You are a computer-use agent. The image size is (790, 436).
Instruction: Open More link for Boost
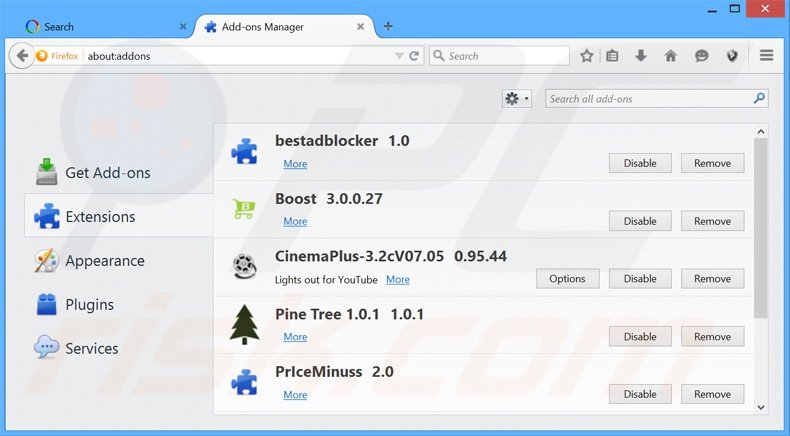[295, 221]
